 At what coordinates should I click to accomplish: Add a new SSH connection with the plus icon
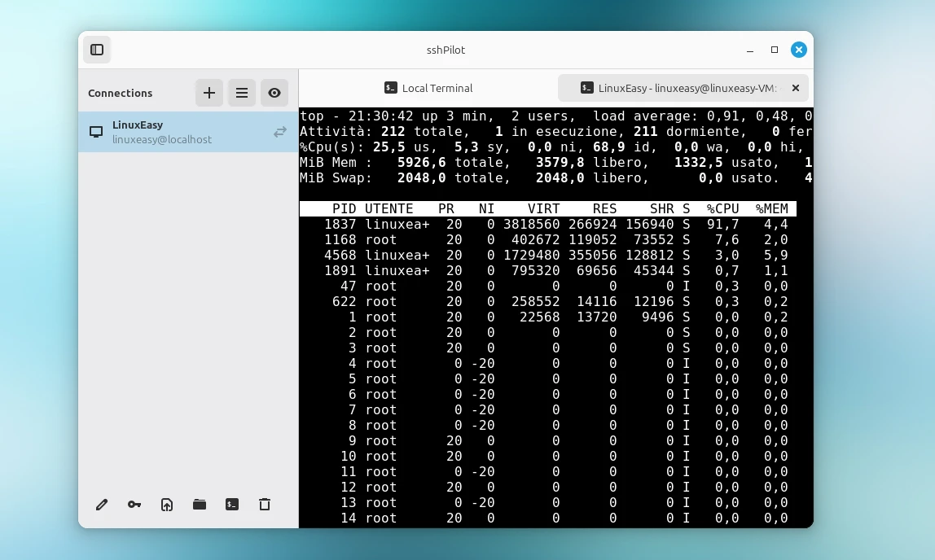209,93
